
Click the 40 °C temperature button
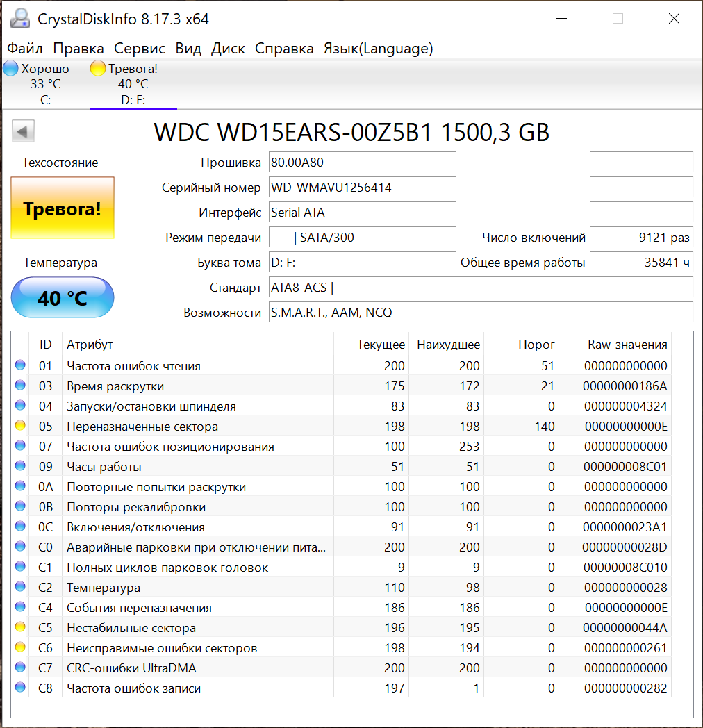(63, 298)
